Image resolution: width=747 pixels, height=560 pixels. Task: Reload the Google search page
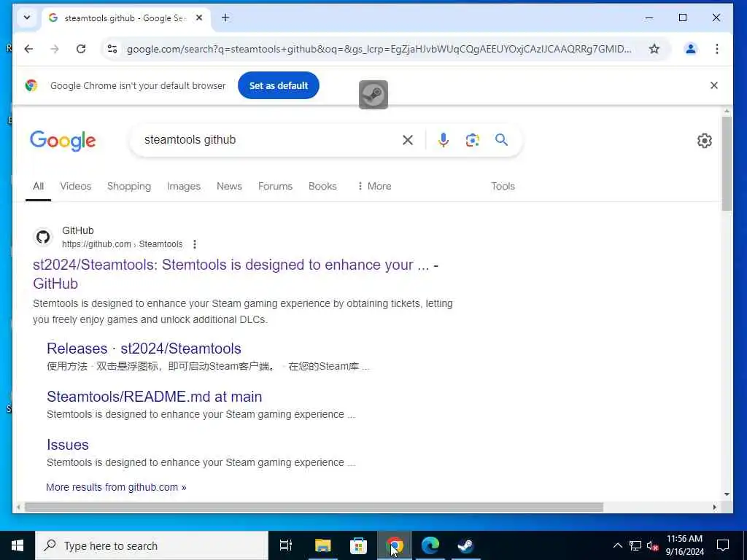[x=81, y=49]
